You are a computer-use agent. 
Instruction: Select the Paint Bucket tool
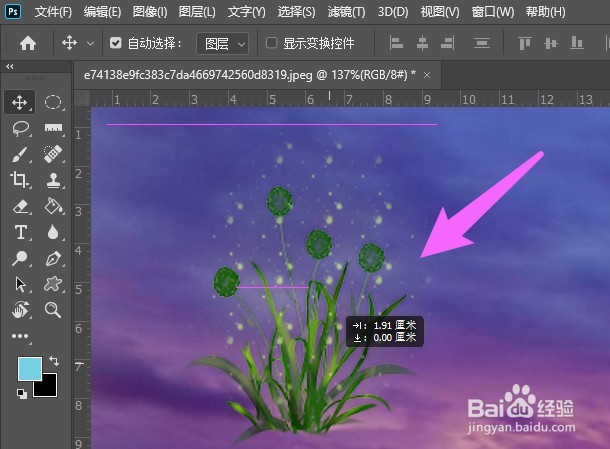(x=53, y=206)
